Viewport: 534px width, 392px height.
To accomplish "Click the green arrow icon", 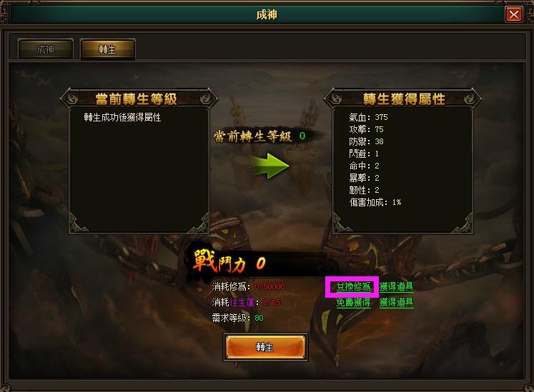I will tap(269, 166).
